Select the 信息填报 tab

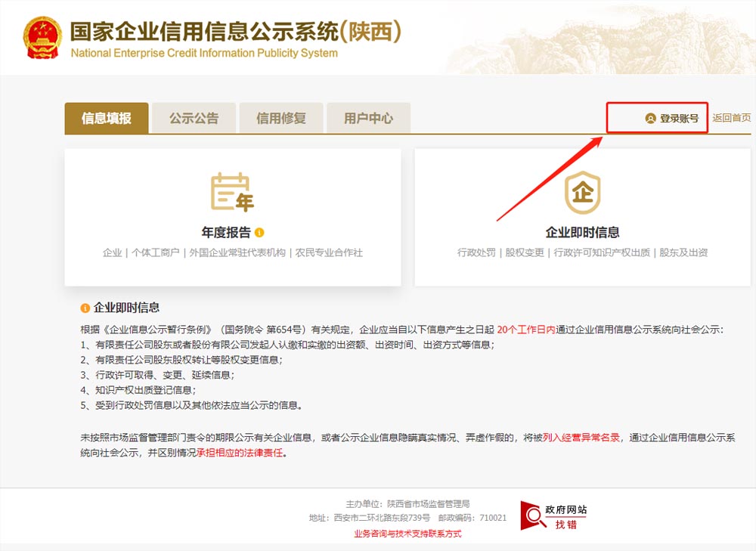(x=107, y=118)
